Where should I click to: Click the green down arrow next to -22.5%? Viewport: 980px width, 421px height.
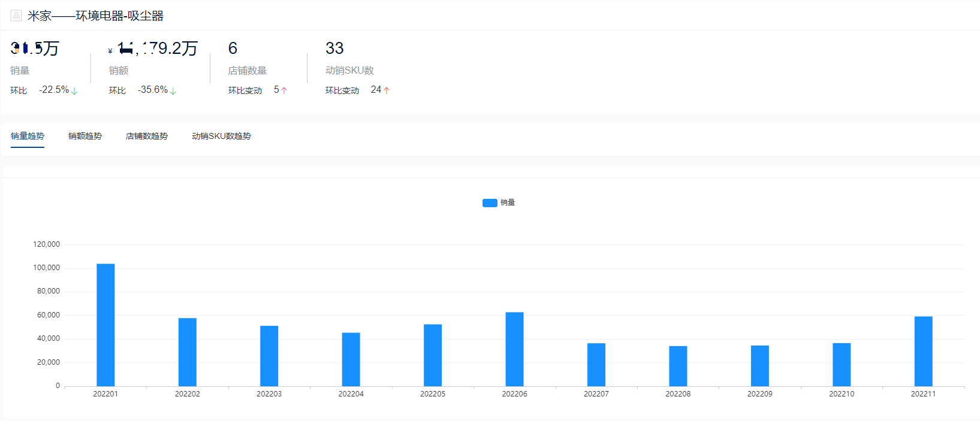coord(74,91)
